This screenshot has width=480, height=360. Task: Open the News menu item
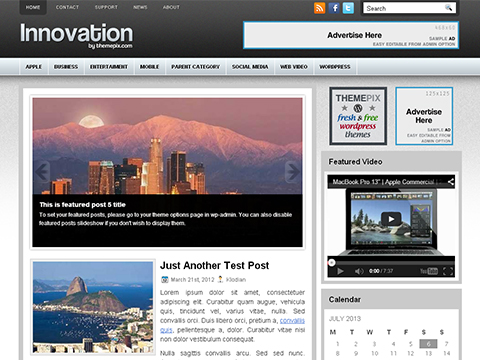(x=140, y=7)
